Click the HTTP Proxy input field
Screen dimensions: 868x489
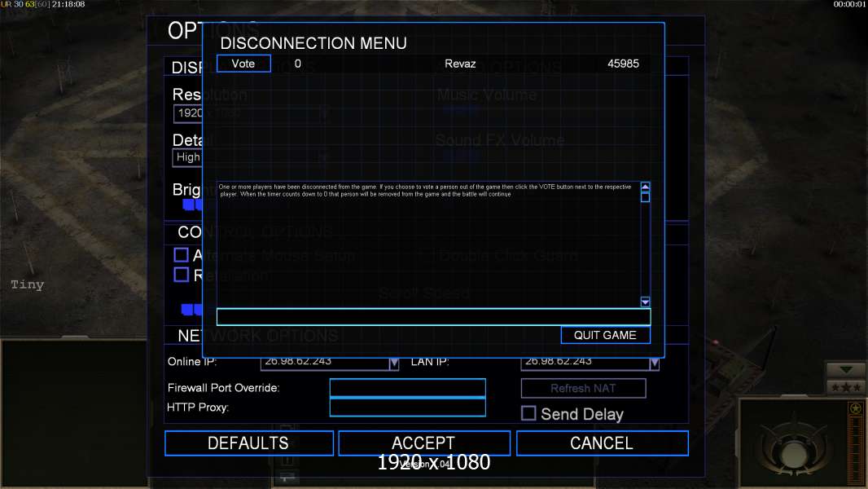(407, 407)
